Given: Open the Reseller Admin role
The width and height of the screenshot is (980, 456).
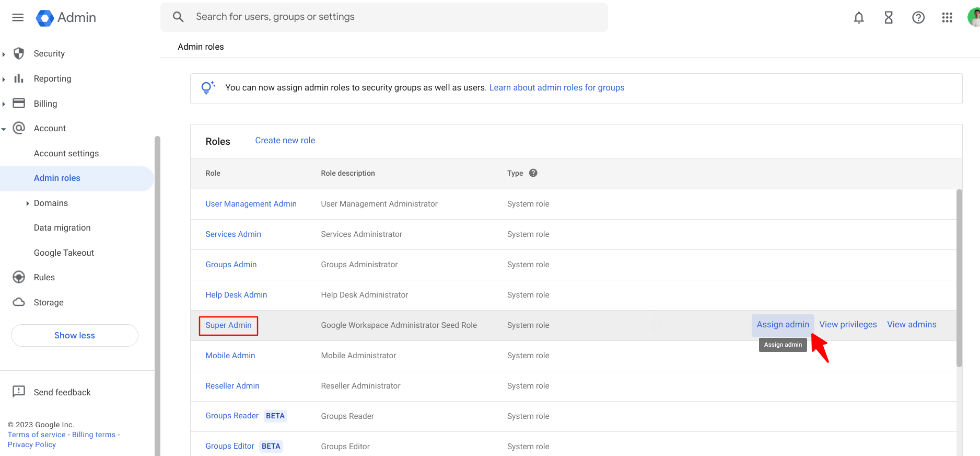Looking at the screenshot, I should [232, 386].
